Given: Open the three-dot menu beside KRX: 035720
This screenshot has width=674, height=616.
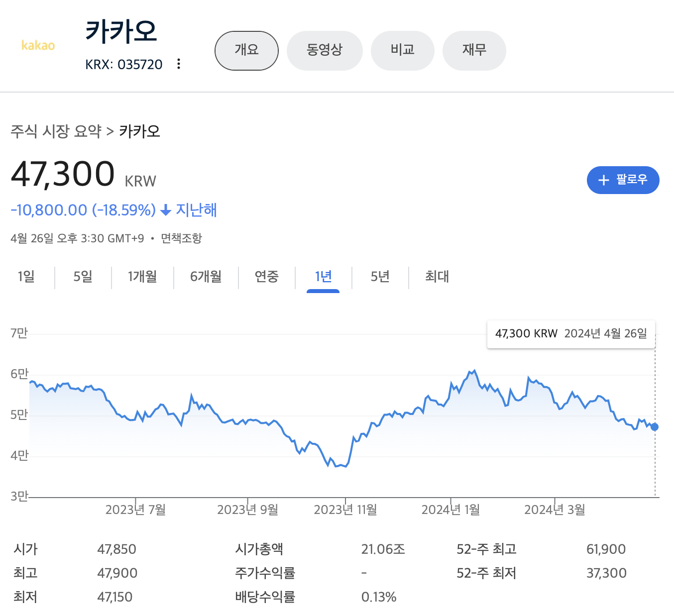Looking at the screenshot, I should [179, 64].
